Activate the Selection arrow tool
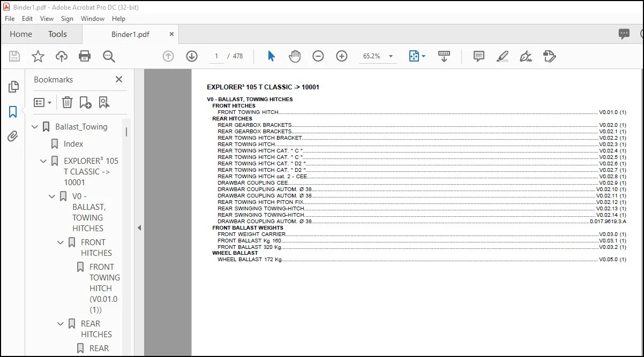The width and height of the screenshot is (644, 357). pos(271,56)
